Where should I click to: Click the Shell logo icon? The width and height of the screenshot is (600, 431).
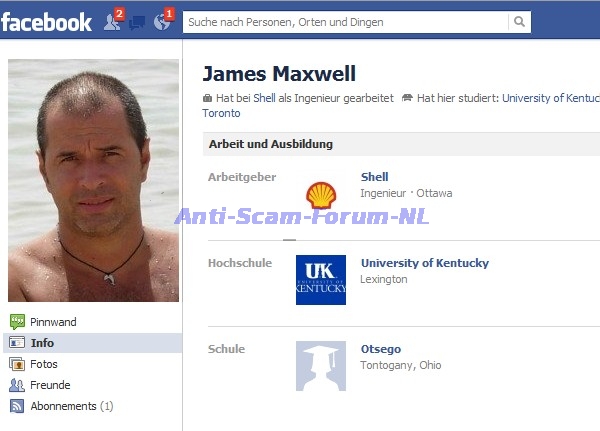click(x=321, y=195)
